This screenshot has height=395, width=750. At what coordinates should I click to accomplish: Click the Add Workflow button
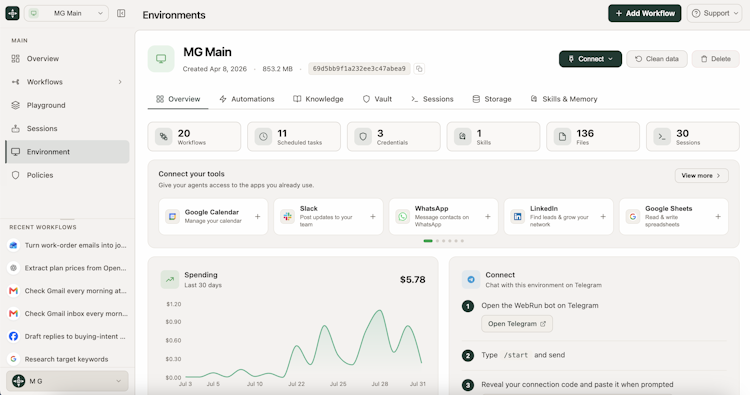coord(644,13)
